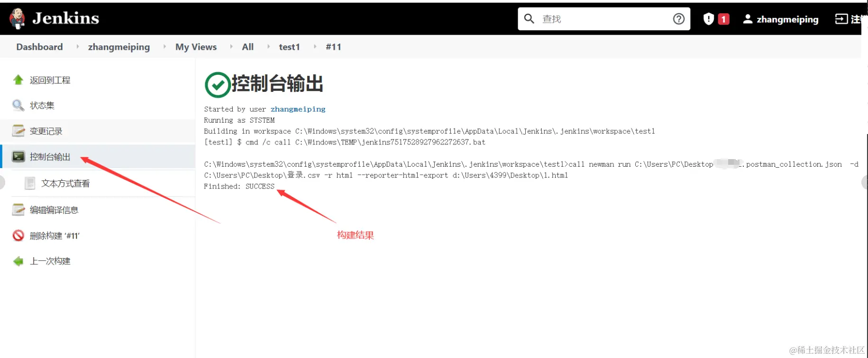Click green left arrow 上一次构建 icon
Screen dimensions: 868x358
(18, 261)
